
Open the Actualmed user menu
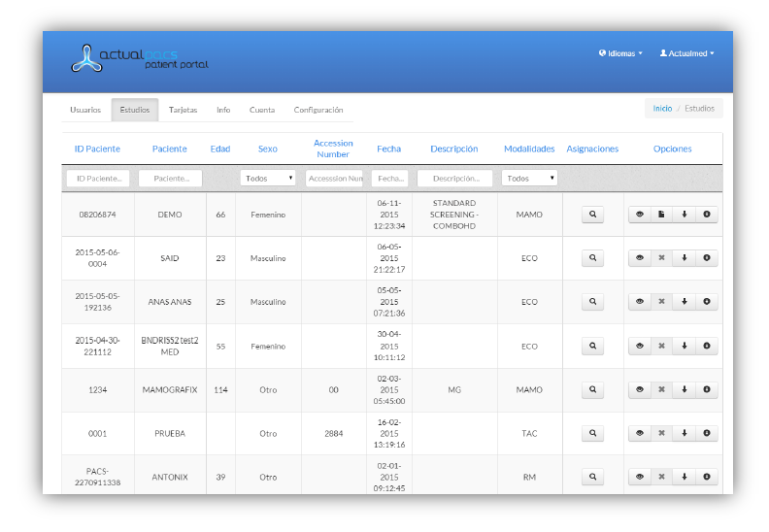pos(686,53)
